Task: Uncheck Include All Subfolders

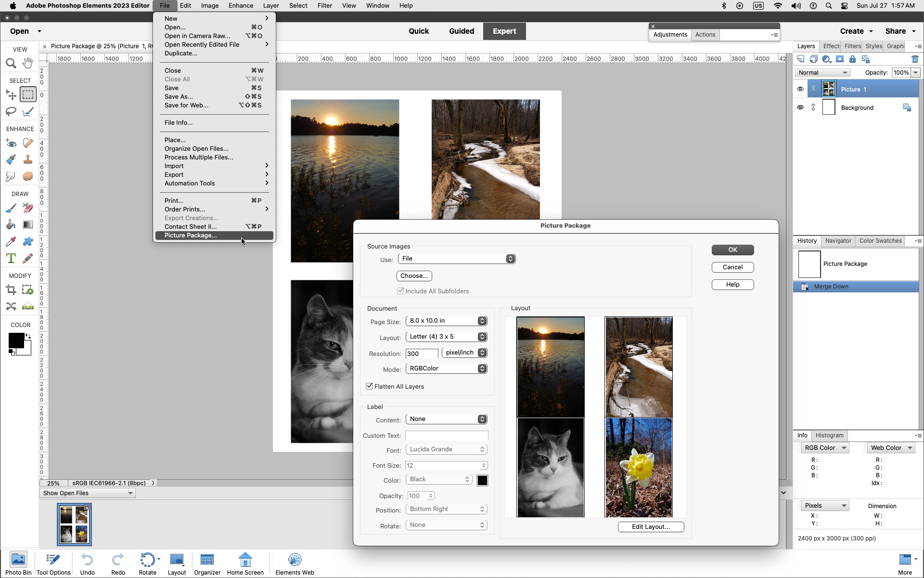Action: coord(401,290)
